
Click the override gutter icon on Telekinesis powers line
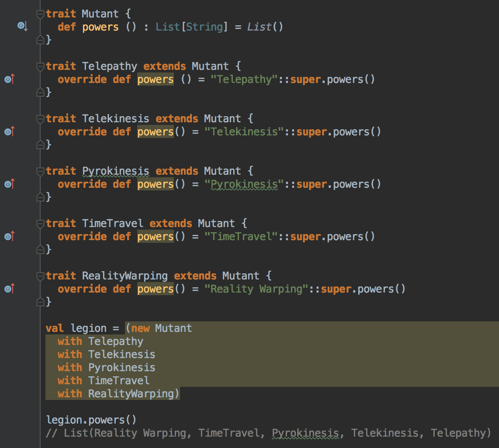coord(9,132)
